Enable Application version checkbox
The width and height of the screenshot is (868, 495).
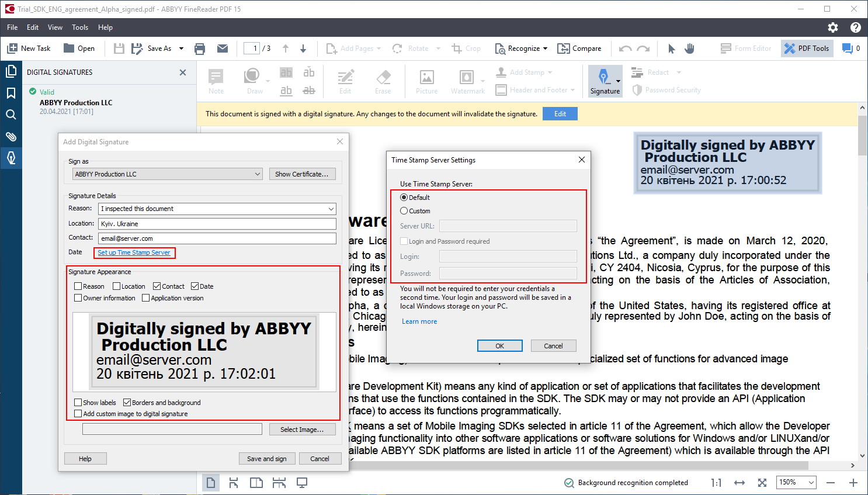146,298
